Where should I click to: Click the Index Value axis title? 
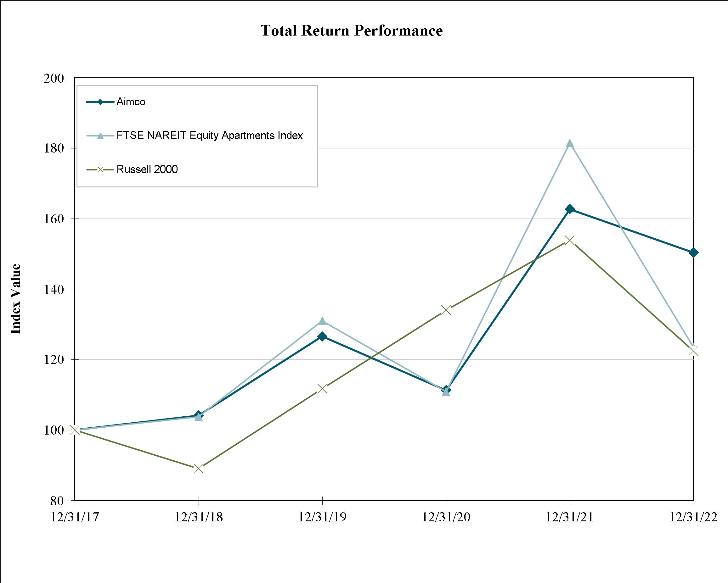(15, 299)
